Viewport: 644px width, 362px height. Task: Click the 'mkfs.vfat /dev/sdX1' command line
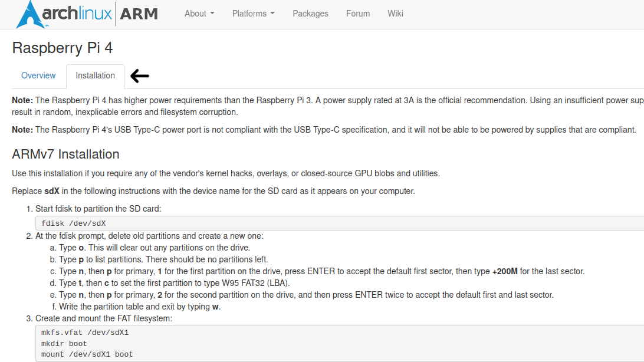(x=85, y=333)
